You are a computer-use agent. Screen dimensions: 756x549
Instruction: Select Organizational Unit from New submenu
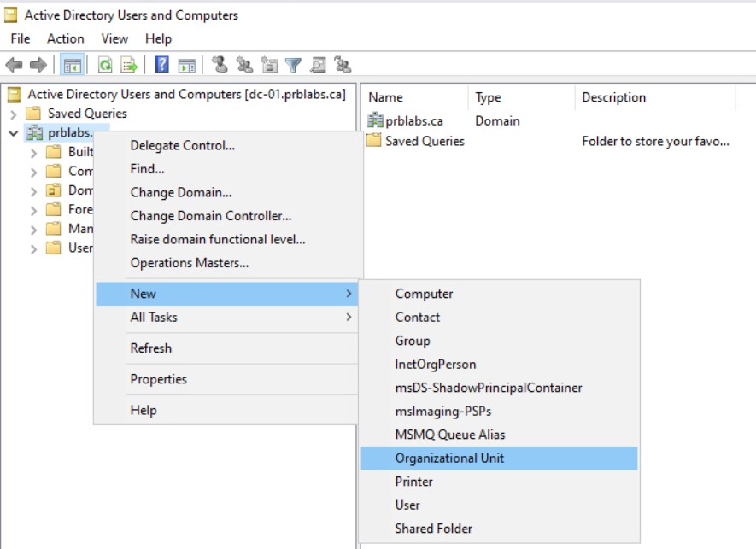coord(449,458)
